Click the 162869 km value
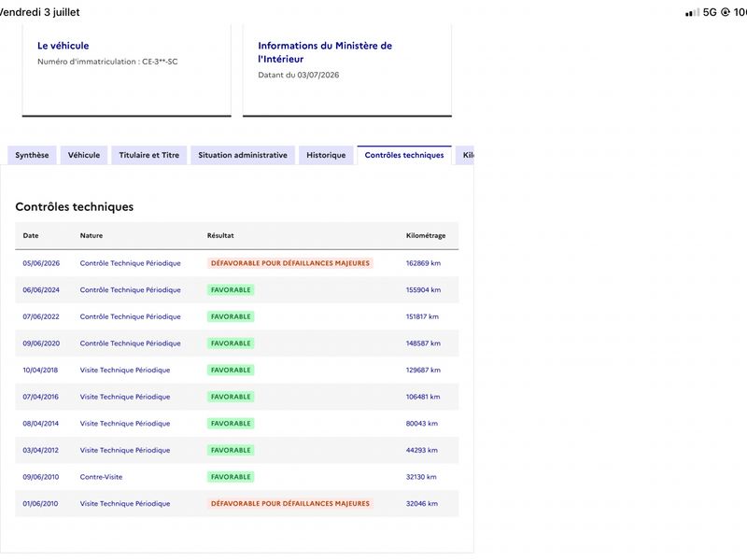747x560 pixels. (423, 263)
